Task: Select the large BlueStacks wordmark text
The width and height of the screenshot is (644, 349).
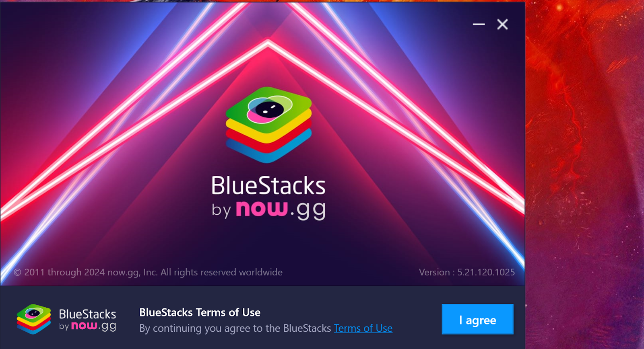Action: click(x=268, y=186)
